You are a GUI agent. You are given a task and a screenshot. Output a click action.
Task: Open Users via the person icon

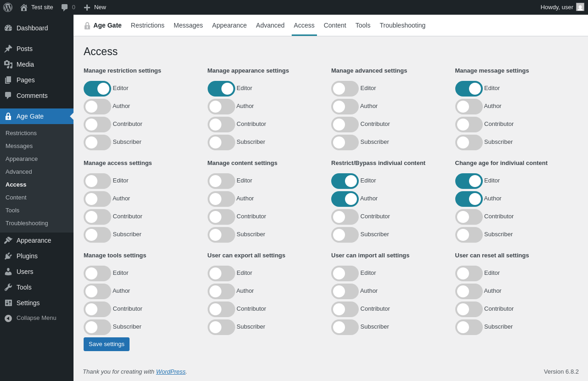pos(8,272)
